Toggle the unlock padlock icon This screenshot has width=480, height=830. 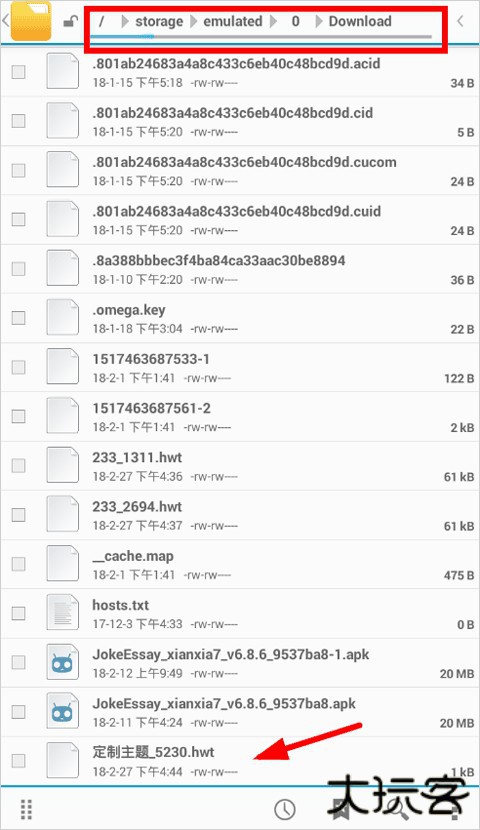point(70,22)
